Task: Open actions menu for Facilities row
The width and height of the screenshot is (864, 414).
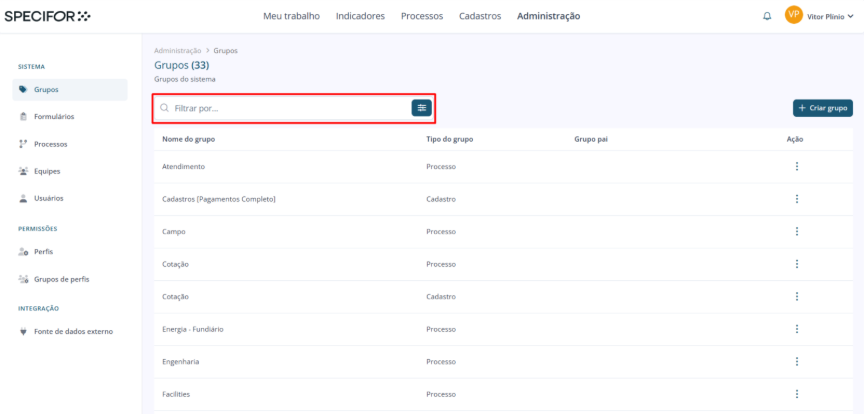Action: click(x=797, y=394)
